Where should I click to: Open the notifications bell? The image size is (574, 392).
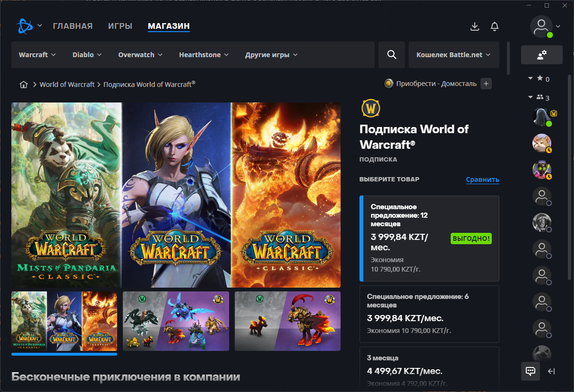(495, 26)
